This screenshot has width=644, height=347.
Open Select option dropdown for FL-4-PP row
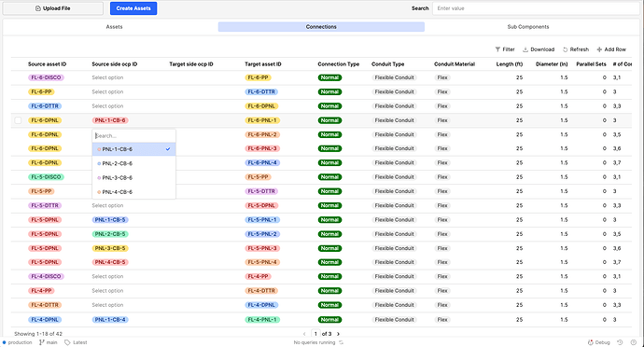tap(107, 291)
